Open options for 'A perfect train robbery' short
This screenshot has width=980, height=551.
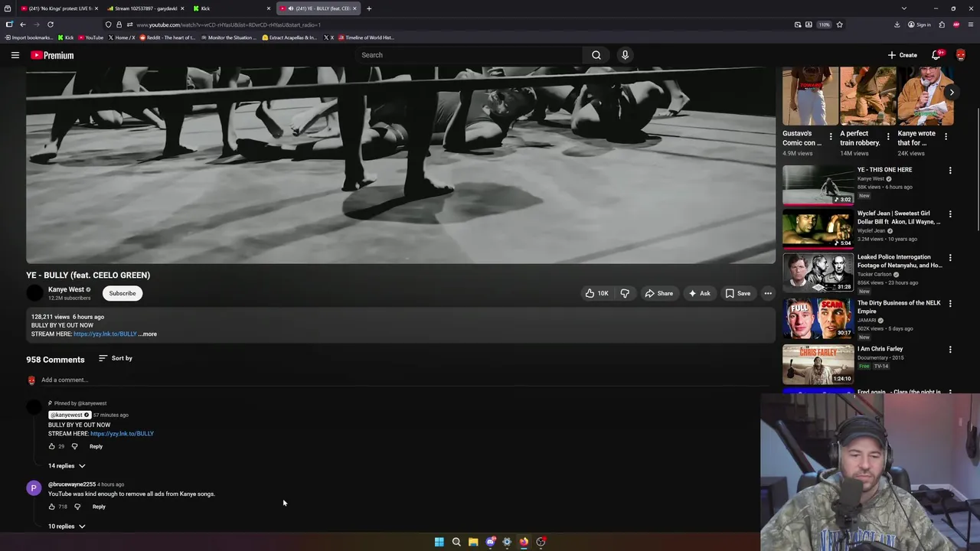[x=888, y=137]
